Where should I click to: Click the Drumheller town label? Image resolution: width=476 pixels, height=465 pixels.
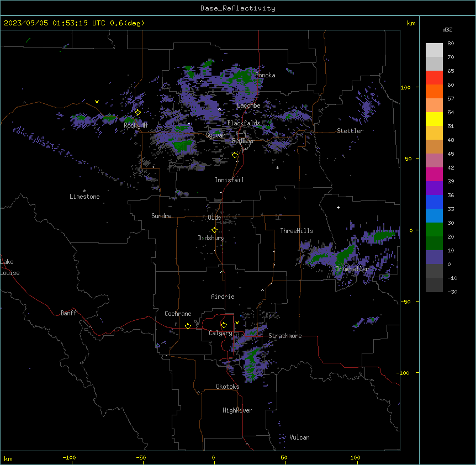coord(352,269)
